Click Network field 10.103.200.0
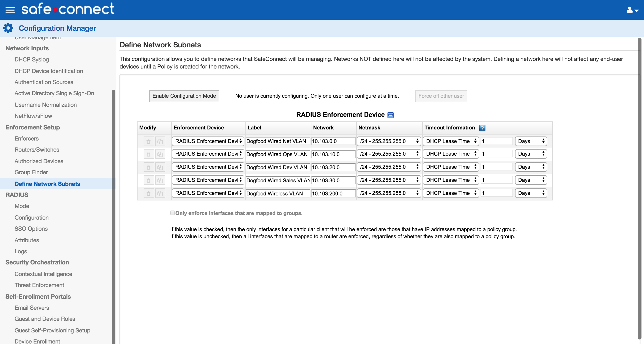The height and width of the screenshot is (344, 644). [333, 193]
